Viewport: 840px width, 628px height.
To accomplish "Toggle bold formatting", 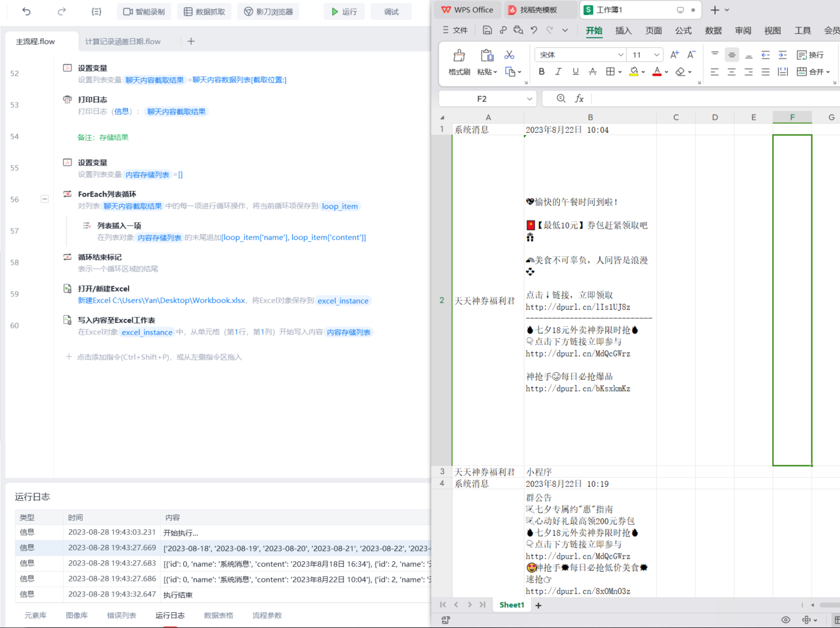I will pyautogui.click(x=542, y=72).
